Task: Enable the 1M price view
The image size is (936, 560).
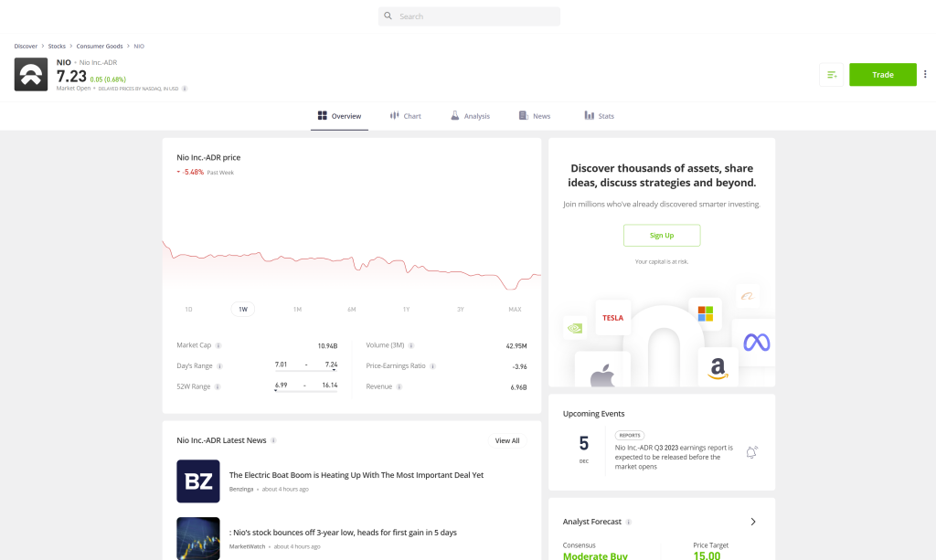Action: [x=297, y=309]
